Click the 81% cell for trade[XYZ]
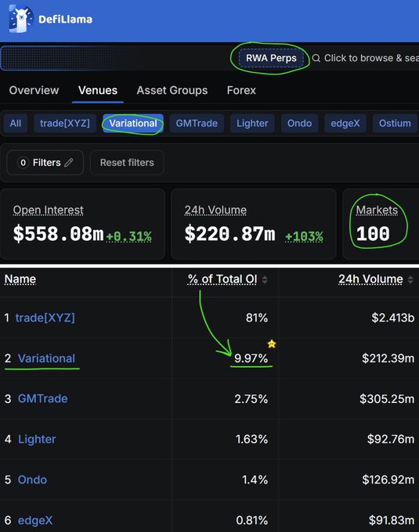Viewport: 419px width, 532px height. 257,318
